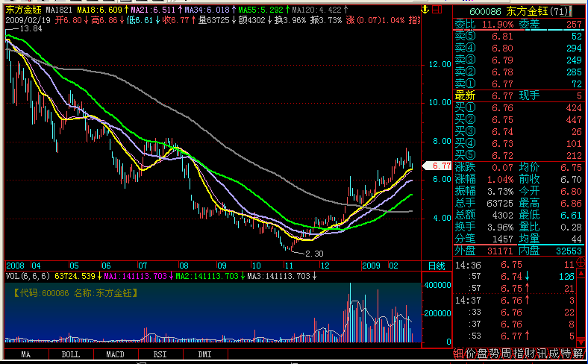588x364 pixels.
Task: Click the 【代码:600086 名称:东方金钰】 label in volume panel
Action: tap(76, 293)
